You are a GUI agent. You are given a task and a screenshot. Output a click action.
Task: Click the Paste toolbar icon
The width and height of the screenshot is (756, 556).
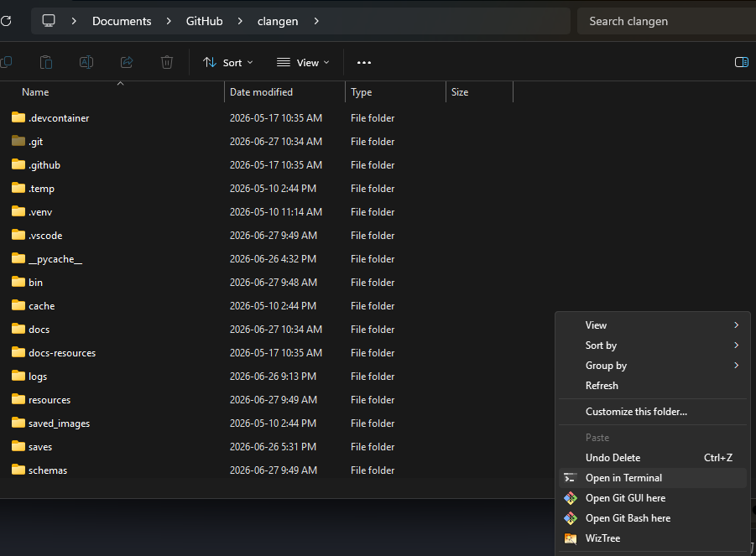point(46,62)
